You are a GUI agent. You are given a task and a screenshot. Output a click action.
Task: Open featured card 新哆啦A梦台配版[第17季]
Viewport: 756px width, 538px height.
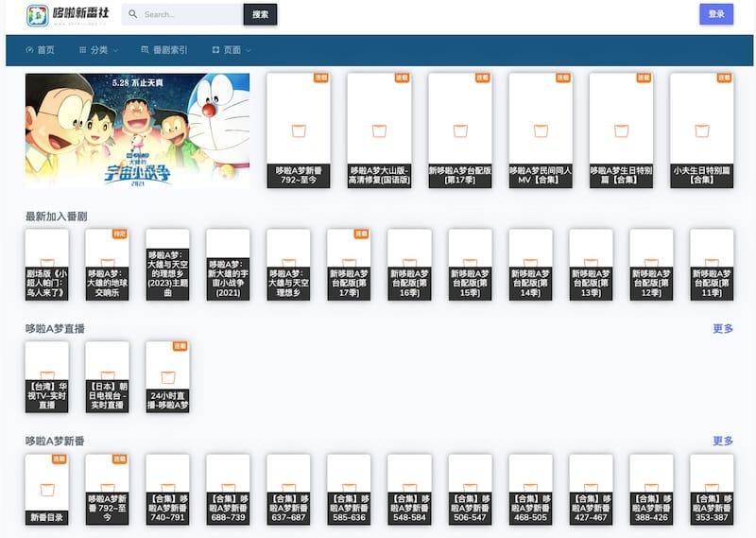pyautogui.click(x=460, y=130)
